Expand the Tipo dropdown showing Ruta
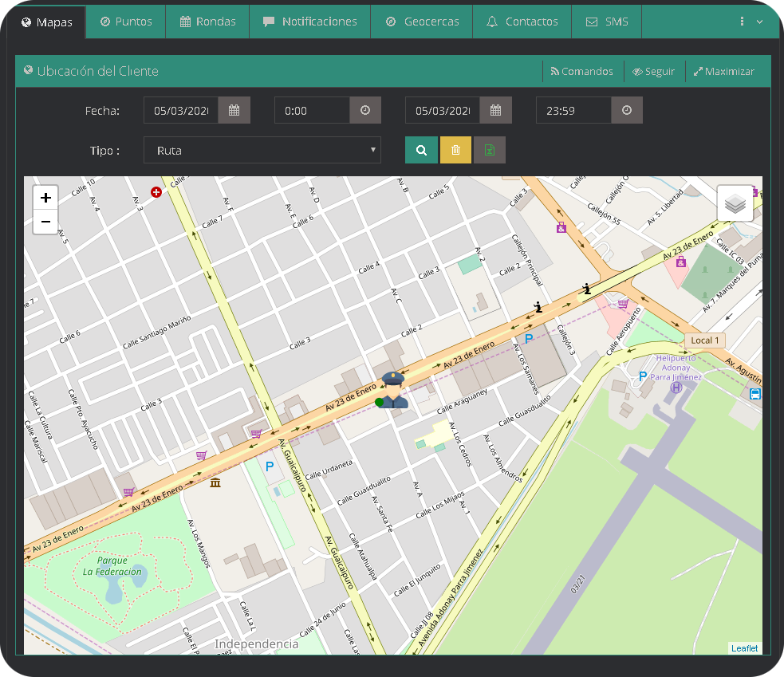Viewport: 784px width, 677px height. [x=262, y=150]
